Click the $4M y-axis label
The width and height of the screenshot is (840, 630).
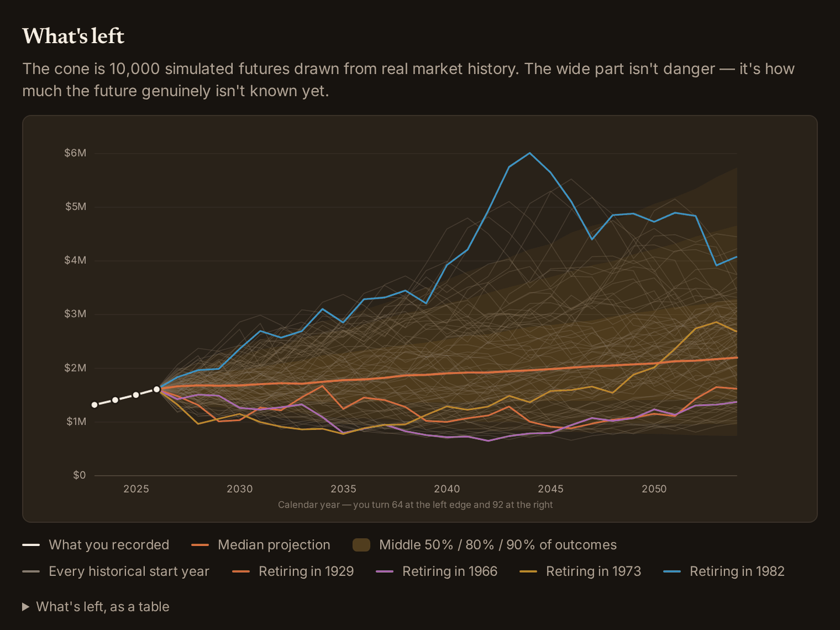click(x=75, y=260)
